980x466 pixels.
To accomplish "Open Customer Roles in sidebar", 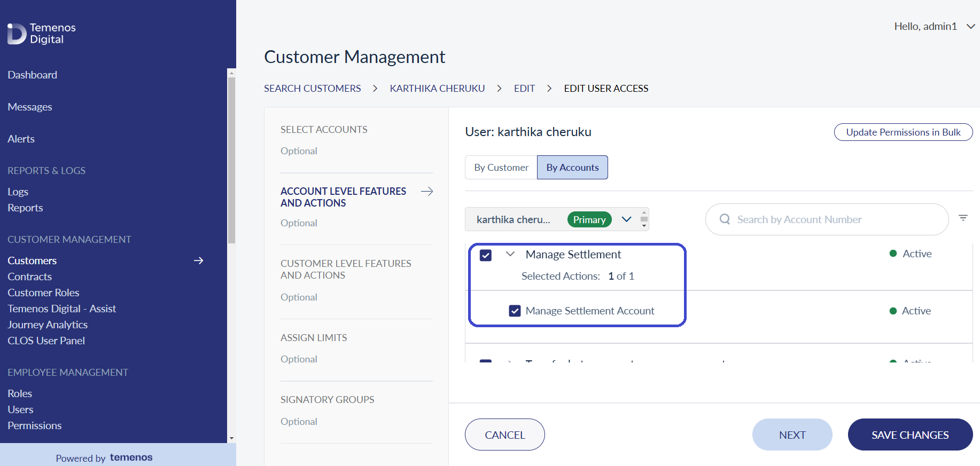I will click(43, 293).
